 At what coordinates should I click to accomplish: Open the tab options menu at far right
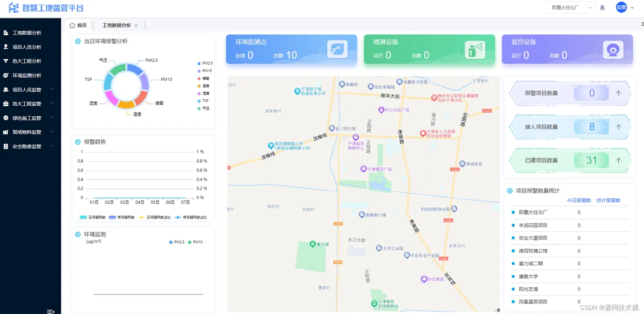pos(642,24)
